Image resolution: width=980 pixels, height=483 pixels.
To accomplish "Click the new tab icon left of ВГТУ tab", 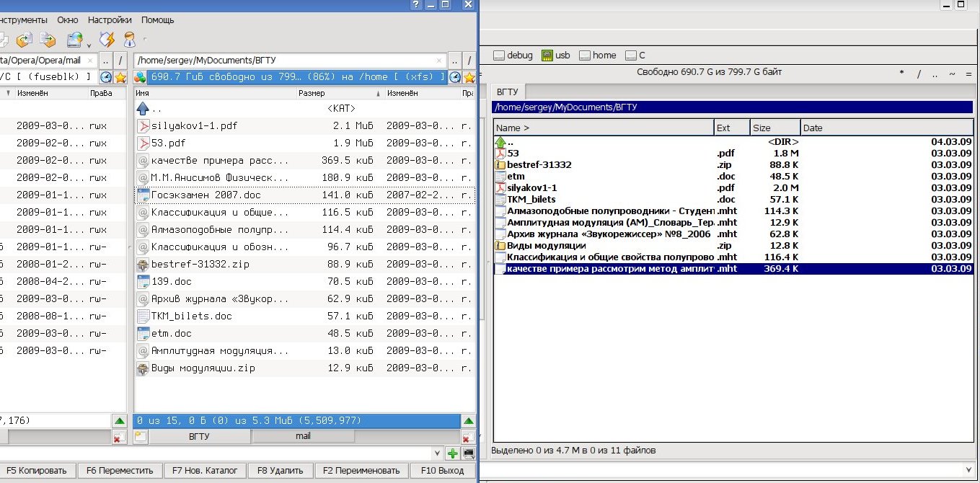I will click(x=141, y=437).
